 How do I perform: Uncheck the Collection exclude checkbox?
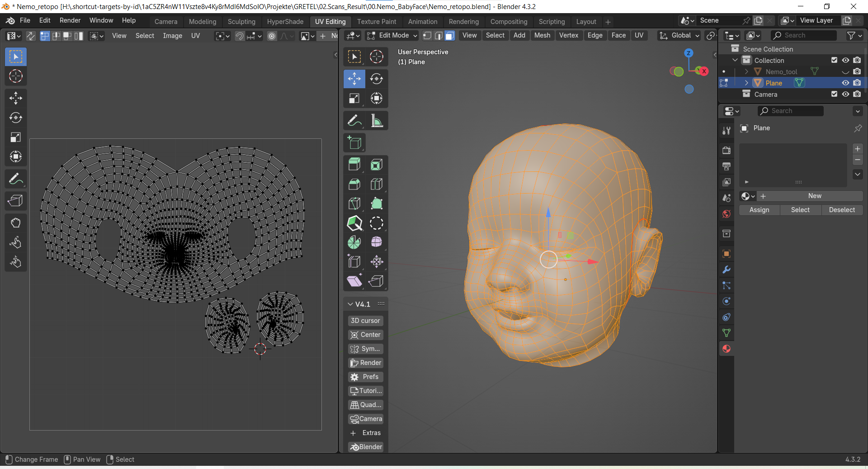(x=834, y=60)
